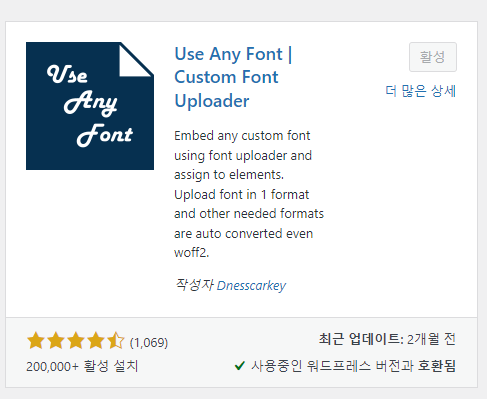This screenshot has height=399, width=487.
Task: Open the Use Any Font plugin thumbnail
Action: point(90,106)
